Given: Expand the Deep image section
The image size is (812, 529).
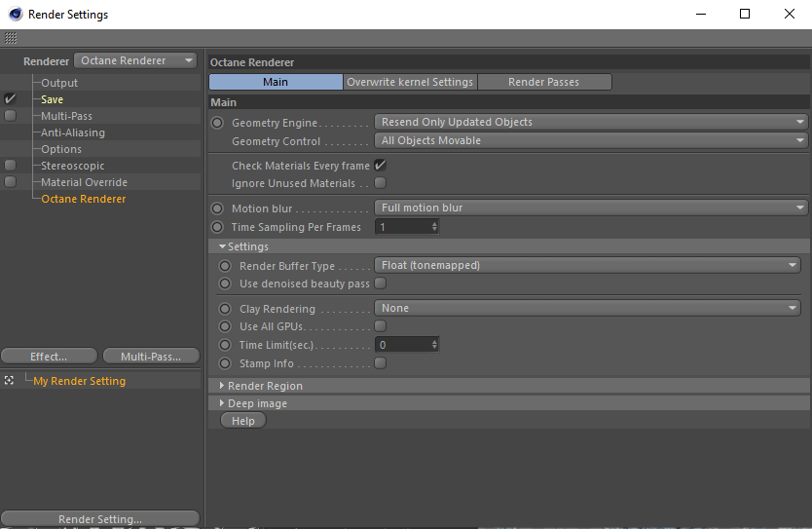Looking at the screenshot, I should click(222, 403).
